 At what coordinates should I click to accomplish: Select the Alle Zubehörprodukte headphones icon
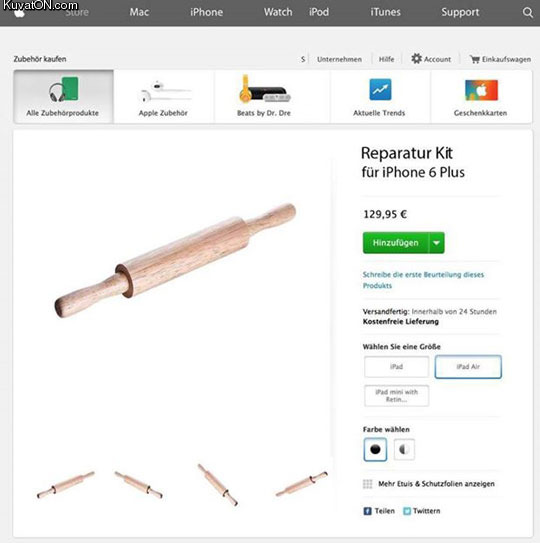[63, 89]
